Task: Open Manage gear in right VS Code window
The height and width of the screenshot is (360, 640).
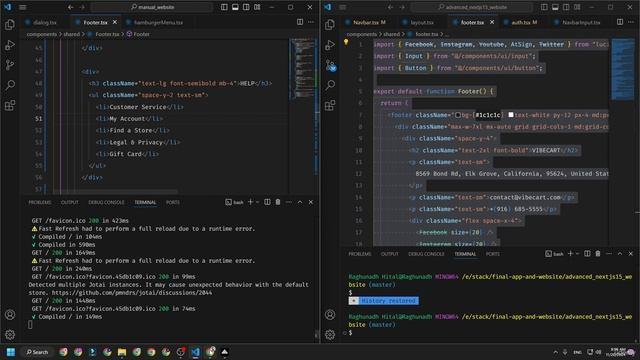Action: pyautogui.click(x=330, y=335)
